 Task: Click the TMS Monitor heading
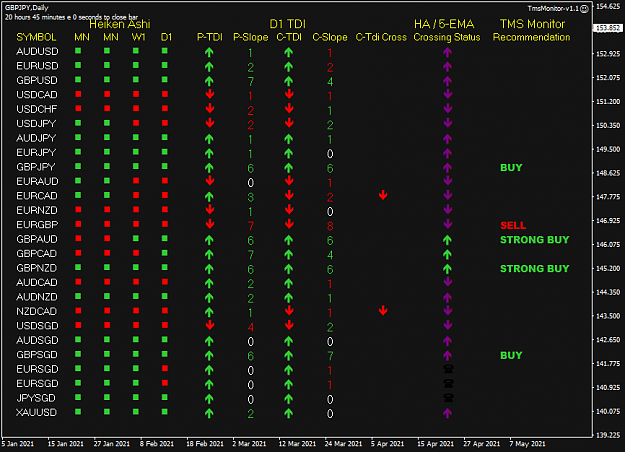(x=533, y=24)
